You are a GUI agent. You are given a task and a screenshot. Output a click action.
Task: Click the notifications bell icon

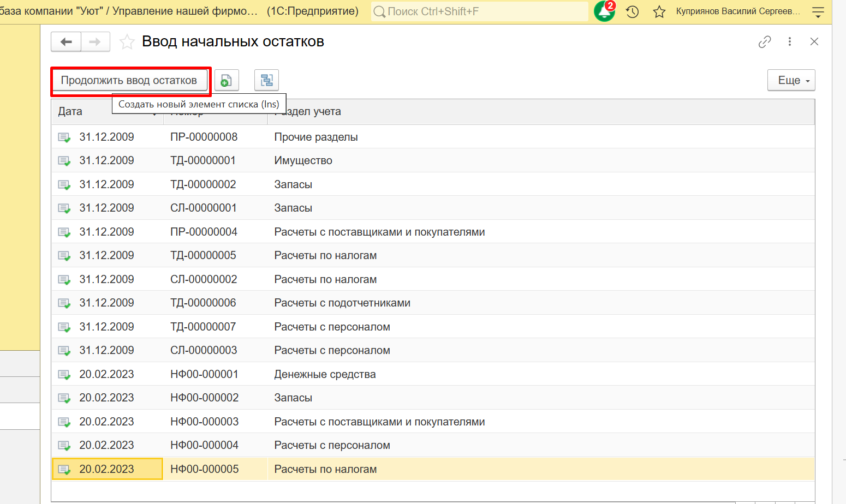604,11
